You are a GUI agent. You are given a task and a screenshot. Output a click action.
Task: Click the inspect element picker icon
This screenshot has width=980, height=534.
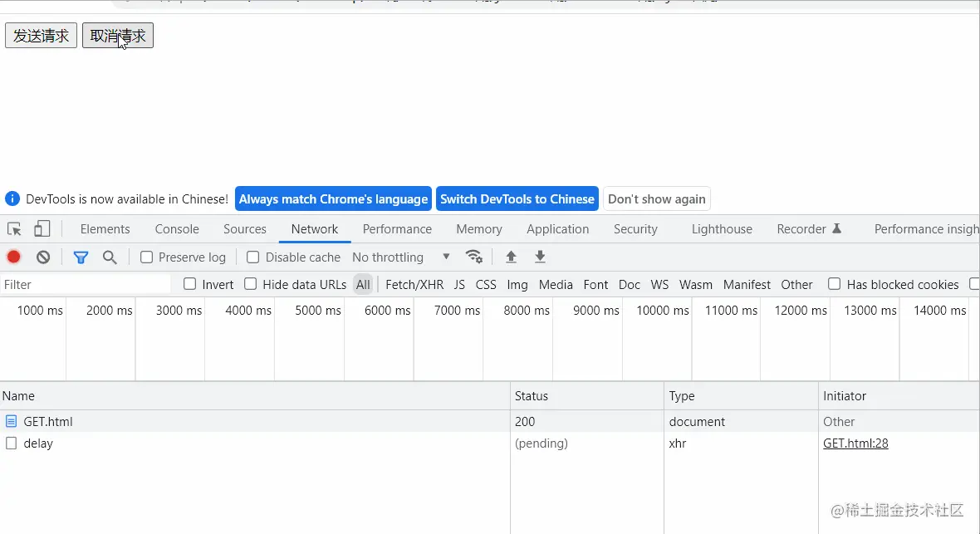click(14, 229)
